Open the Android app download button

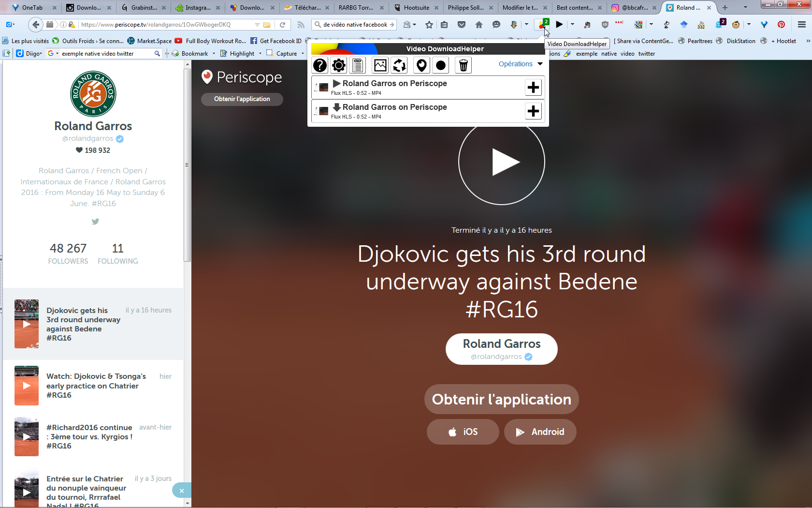tap(540, 432)
